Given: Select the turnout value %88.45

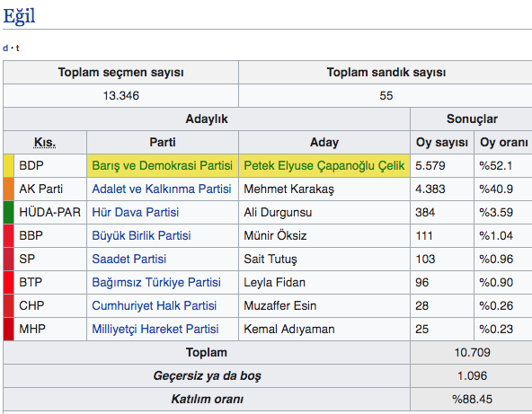Looking at the screenshot, I should 472,399.
